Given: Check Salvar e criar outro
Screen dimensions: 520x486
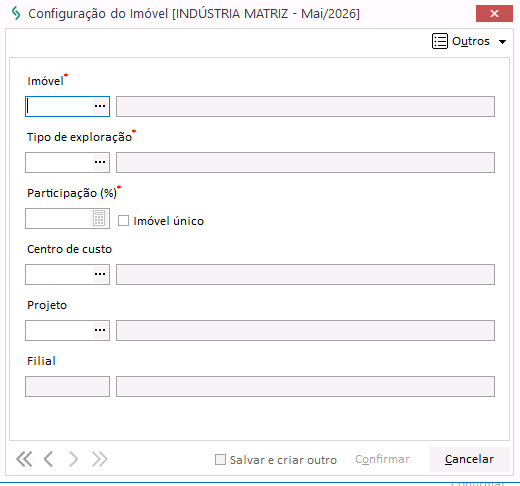Looking at the screenshot, I should click(x=220, y=460).
